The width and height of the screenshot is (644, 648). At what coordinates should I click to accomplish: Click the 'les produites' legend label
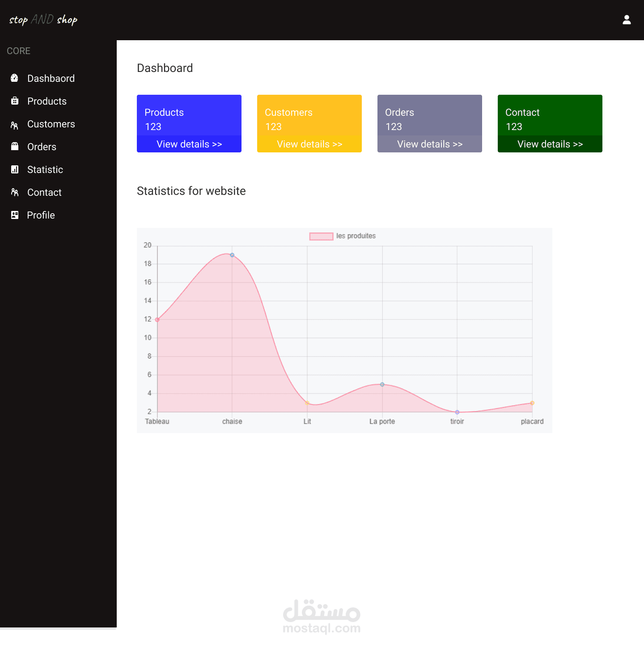(x=356, y=236)
